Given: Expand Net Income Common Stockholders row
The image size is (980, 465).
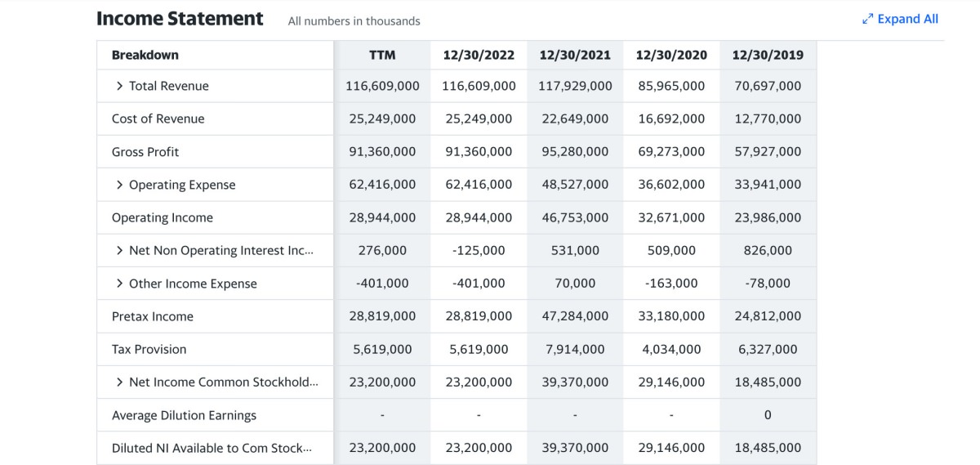Looking at the screenshot, I should pyautogui.click(x=120, y=382).
